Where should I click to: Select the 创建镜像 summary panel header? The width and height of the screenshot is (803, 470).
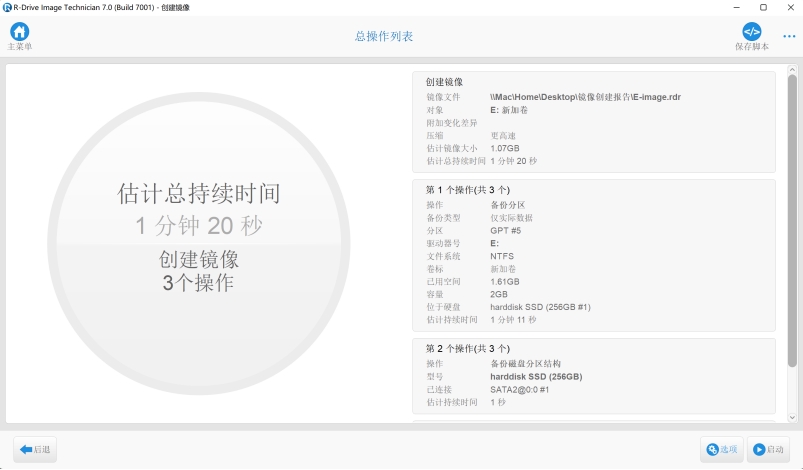point(444,82)
